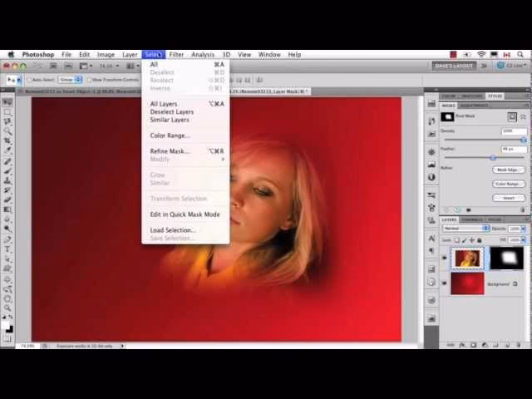Click the workspace layout button in application bar

point(454,66)
